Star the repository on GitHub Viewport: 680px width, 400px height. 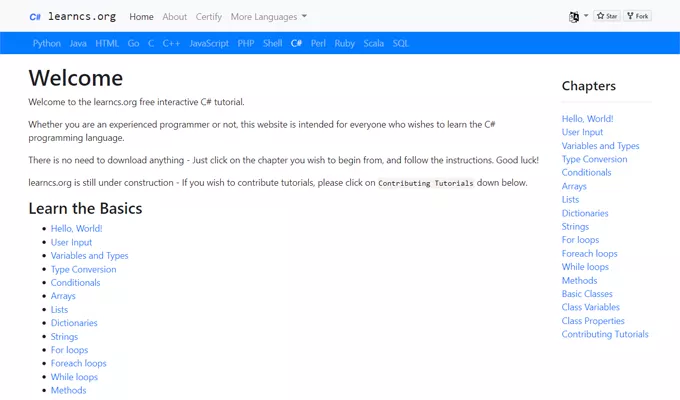[x=607, y=16]
